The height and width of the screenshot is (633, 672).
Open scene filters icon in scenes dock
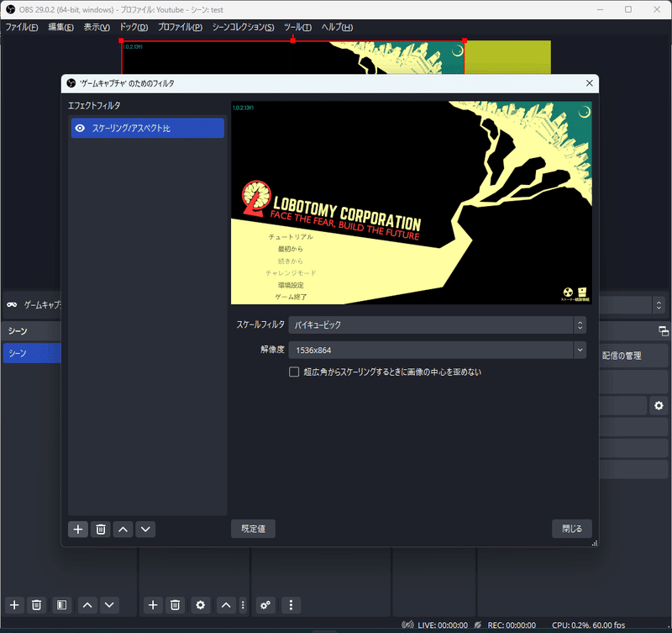(x=61, y=605)
